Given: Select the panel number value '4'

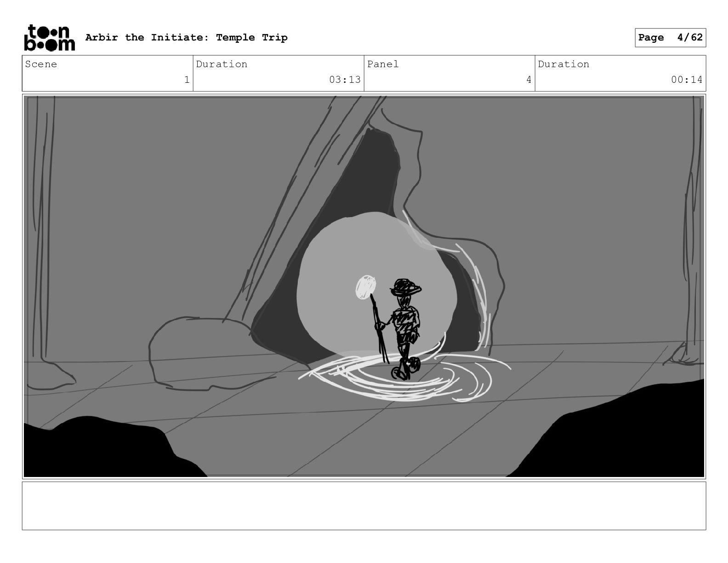Looking at the screenshot, I should (x=529, y=80).
